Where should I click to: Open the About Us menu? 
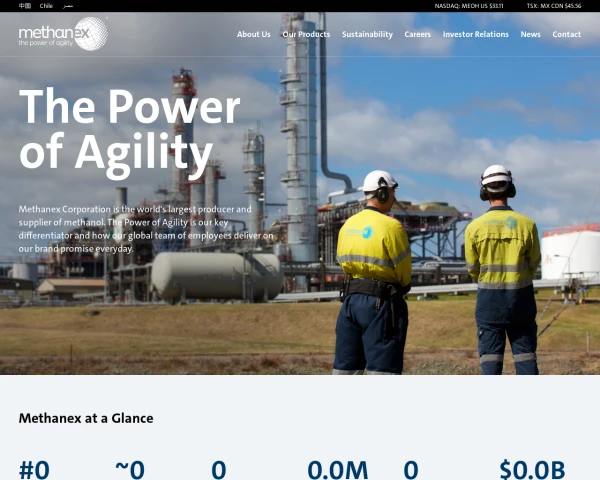coord(253,34)
